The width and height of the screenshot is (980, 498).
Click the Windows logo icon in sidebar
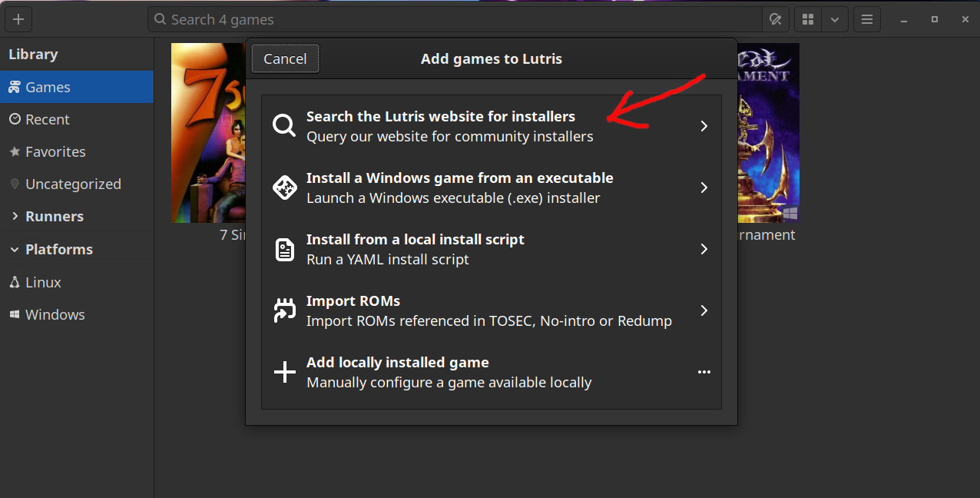pyautogui.click(x=15, y=314)
